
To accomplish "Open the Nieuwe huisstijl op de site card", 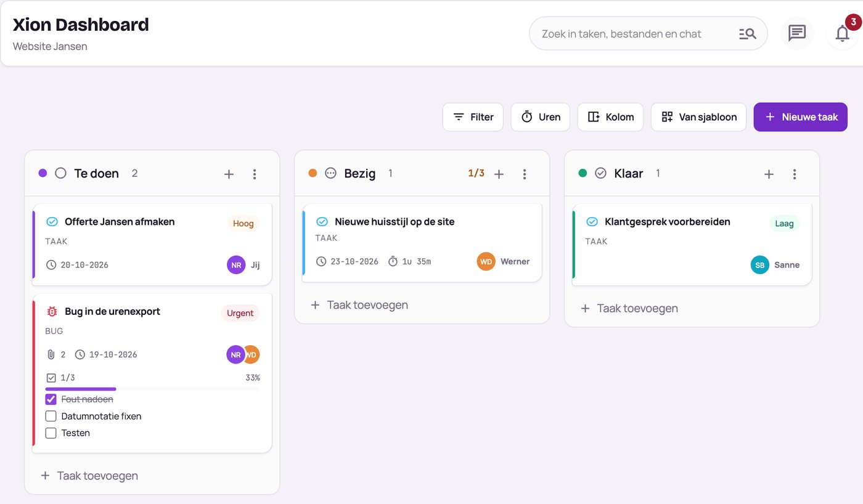I will [x=422, y=243].
